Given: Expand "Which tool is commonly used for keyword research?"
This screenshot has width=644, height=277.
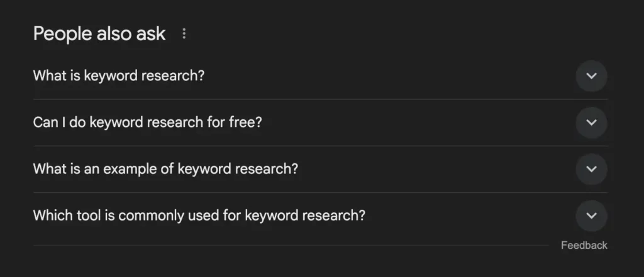Looking at the screenshot, I should tap(199, 215).
